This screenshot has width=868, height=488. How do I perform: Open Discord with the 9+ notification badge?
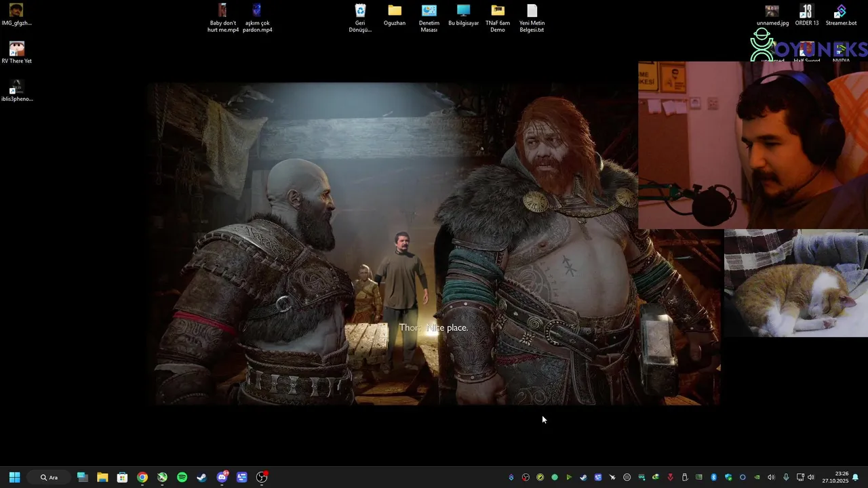pyautogui.click(x=222, y=477)
